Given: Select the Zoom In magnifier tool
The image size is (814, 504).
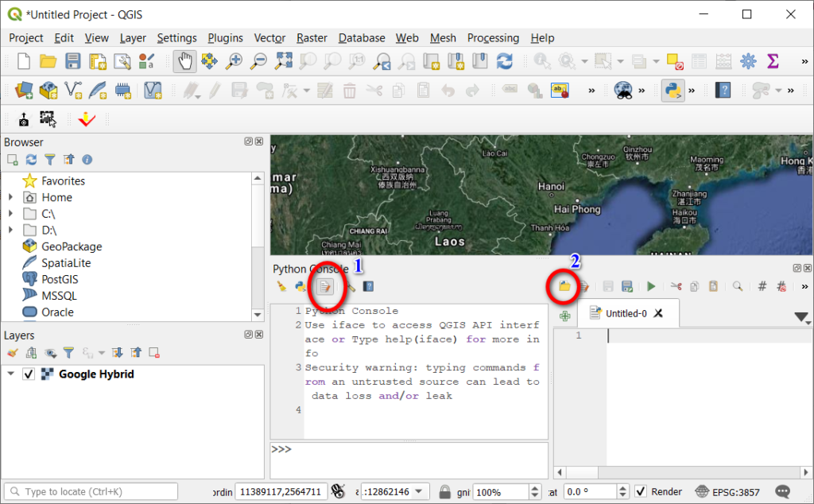Looking at the screenshot, I should pyautogui.click(x=236, y=60).
